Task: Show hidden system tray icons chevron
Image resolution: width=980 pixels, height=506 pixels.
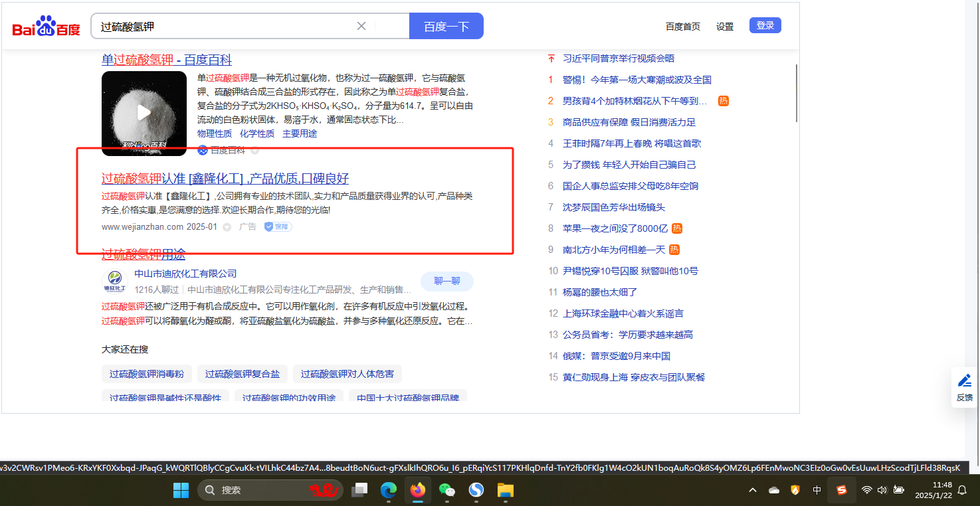Action: coord(752,491)
